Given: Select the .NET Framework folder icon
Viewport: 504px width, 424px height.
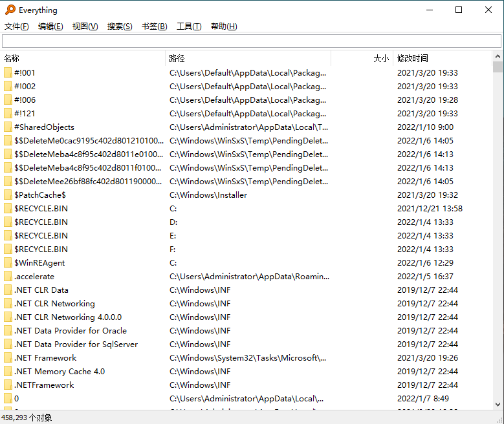Looking at the screenshot, I should [8, 358].
